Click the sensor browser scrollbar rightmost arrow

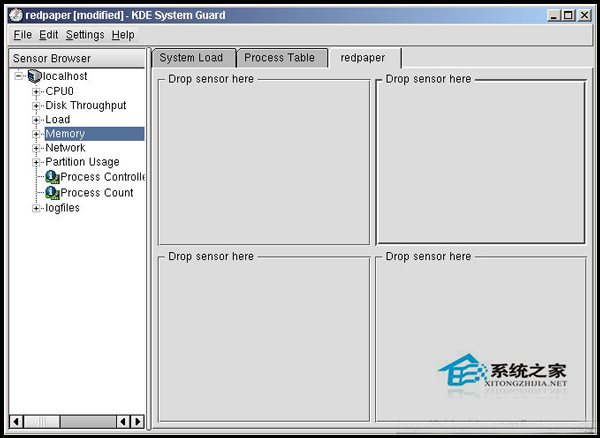tap(138, 422)
